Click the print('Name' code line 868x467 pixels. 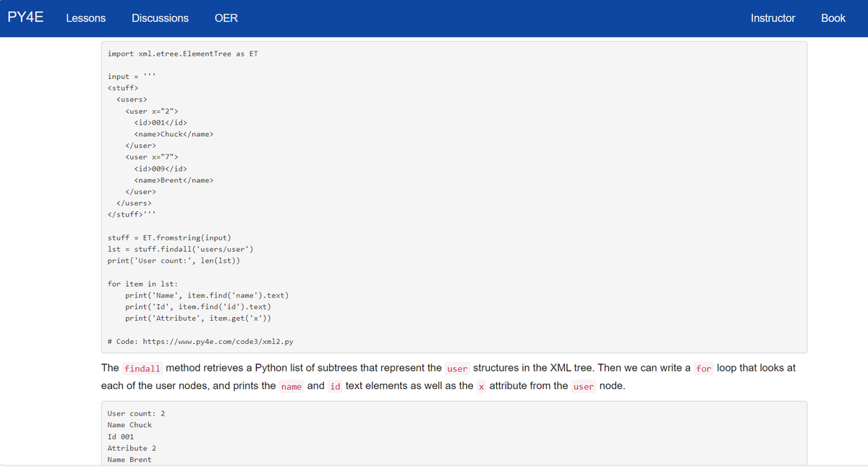click(x=207, y=295)
